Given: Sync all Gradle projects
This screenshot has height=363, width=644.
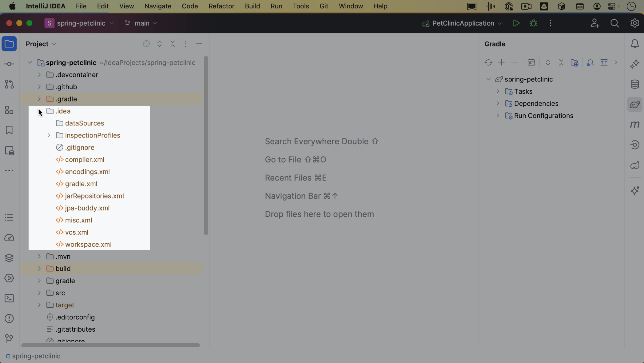Looking at the screenshot, I should [x=488, y=62].
